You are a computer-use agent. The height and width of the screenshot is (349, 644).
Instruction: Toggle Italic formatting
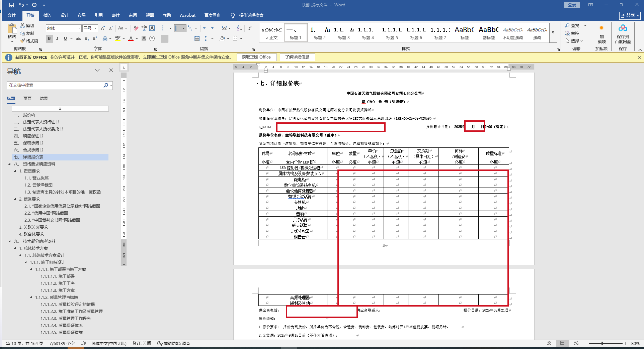click(x=58, y=38)
